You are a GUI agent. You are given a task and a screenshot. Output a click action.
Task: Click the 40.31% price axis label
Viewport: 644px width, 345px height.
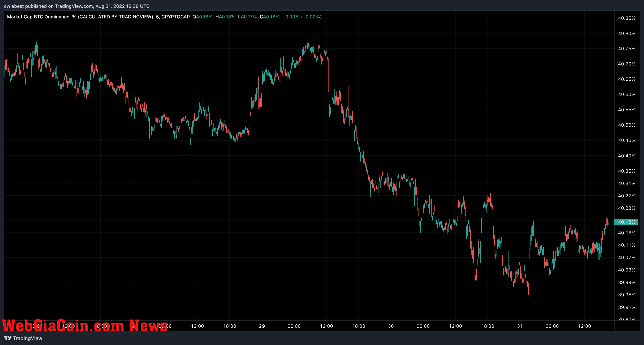pos(627,183)
